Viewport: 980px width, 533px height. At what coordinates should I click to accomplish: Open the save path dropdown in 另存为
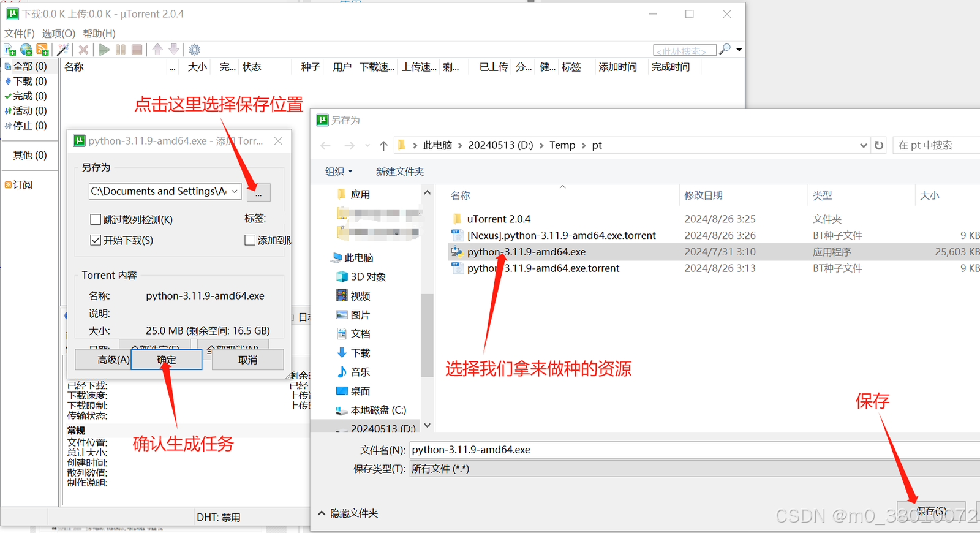(x=235, y=191)
